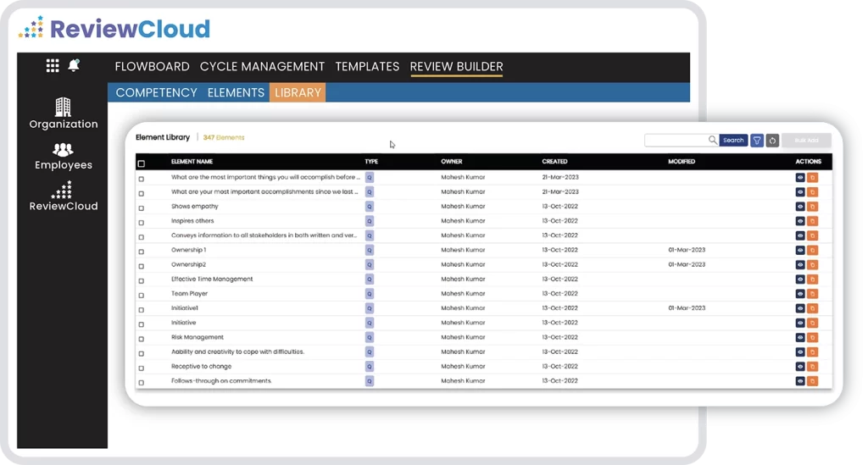Sort by OWNER column header
Screen dimensions: 868x465
(452, 162)
